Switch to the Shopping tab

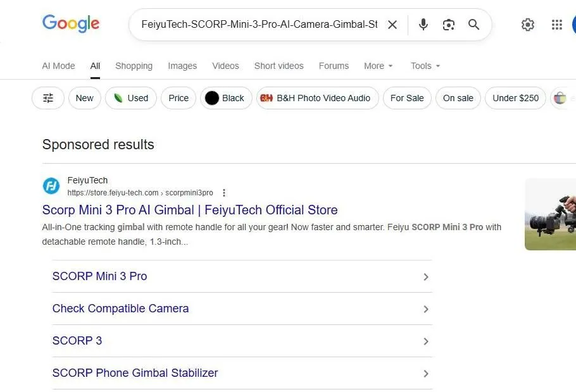pyautogui.click(x=134, y=66)
